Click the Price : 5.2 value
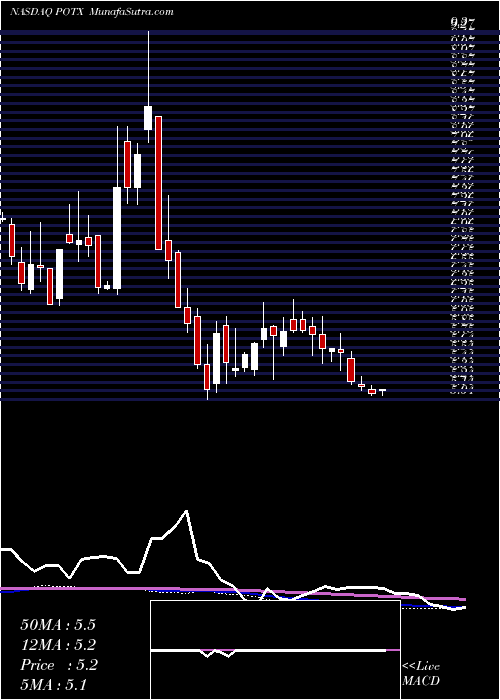The height and width of the screenshot is (700, 500). 58,665
